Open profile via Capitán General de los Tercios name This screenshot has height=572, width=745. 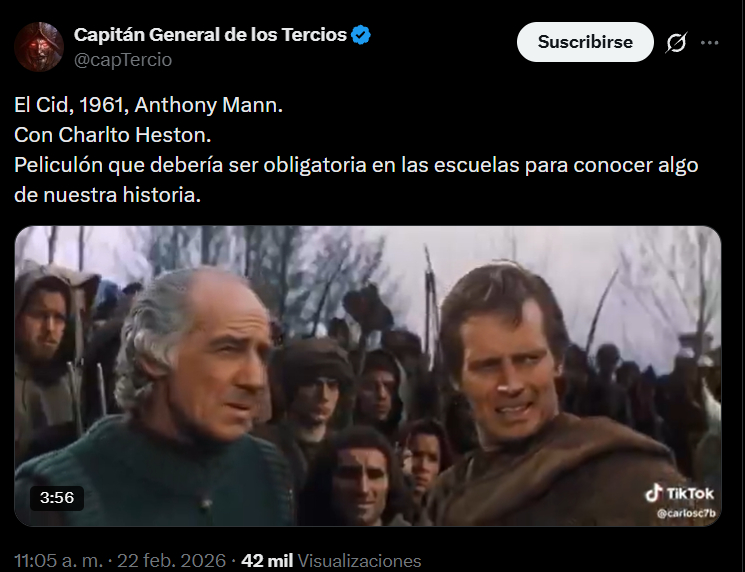pos(210,35)
